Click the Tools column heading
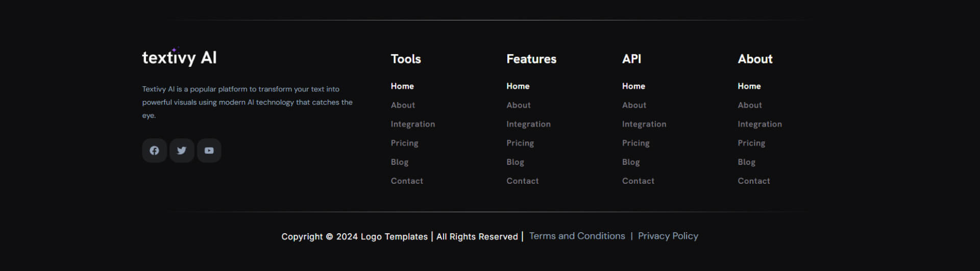The width and height of the screenshot is (980, 271). (x=406, y=59)
